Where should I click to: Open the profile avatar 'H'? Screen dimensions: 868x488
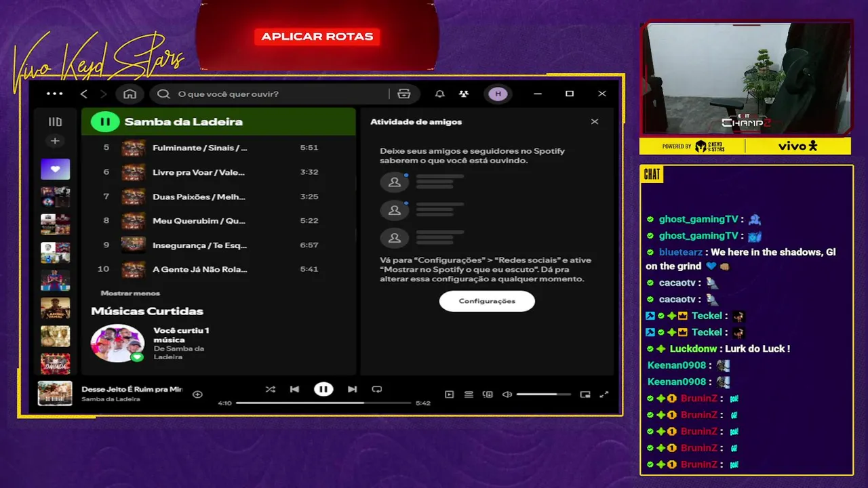coord(498,94)
